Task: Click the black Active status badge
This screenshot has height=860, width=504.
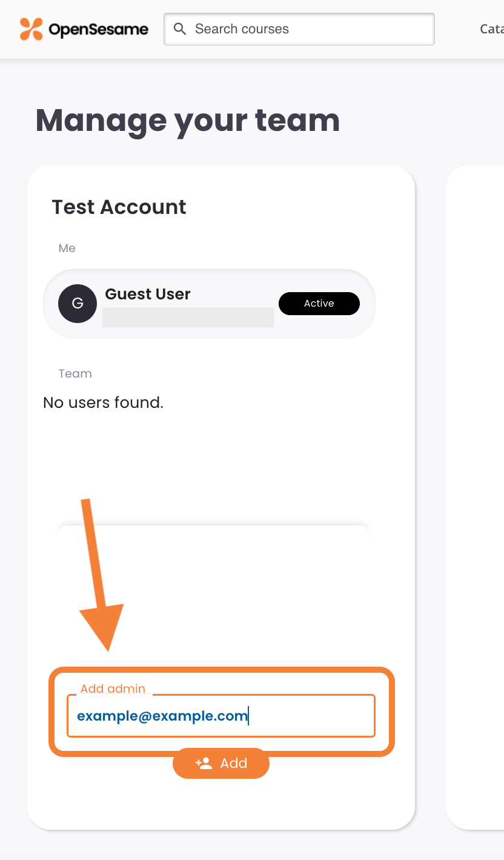Action: coord(319,304)
